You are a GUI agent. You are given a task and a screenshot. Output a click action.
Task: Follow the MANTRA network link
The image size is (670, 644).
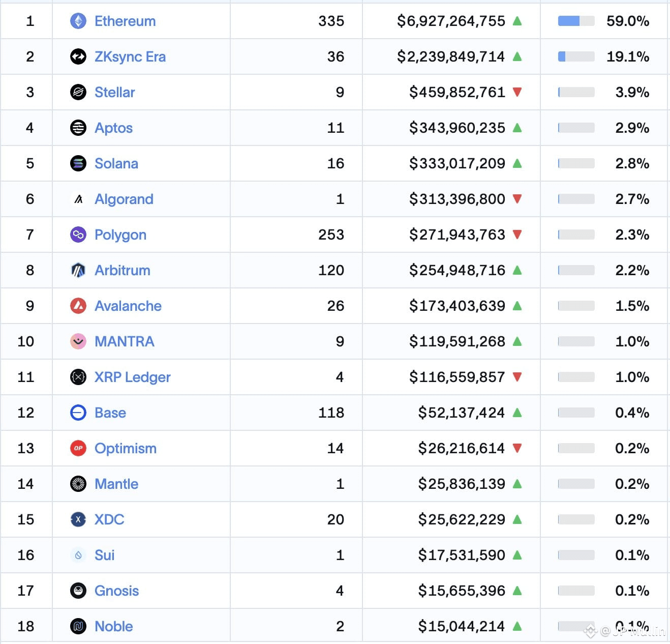click(125, 341)
